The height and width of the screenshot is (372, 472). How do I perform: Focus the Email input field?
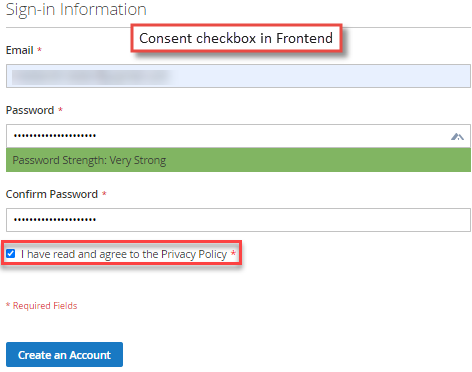point(238,76)
